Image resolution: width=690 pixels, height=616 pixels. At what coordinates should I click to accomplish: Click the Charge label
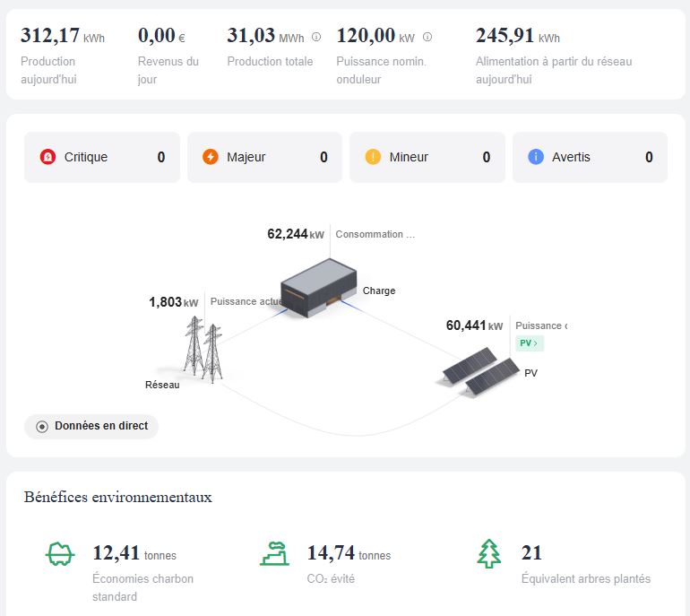379,291
